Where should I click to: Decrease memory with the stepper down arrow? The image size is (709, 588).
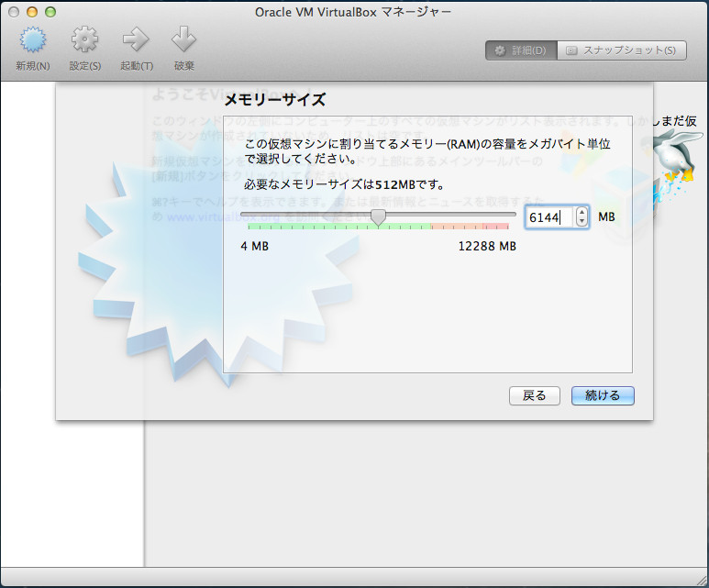tap(582, 222)
